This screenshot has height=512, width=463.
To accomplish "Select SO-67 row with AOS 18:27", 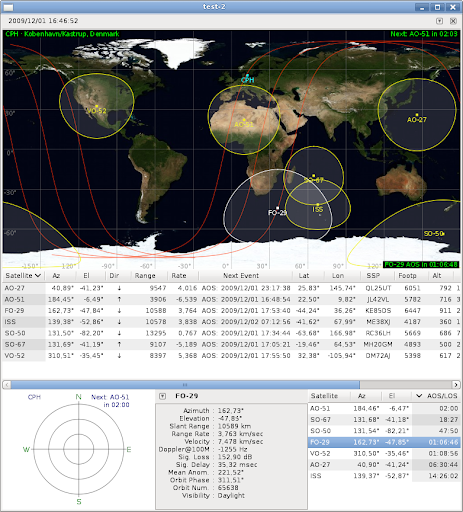I will click(x=384, y=420).
